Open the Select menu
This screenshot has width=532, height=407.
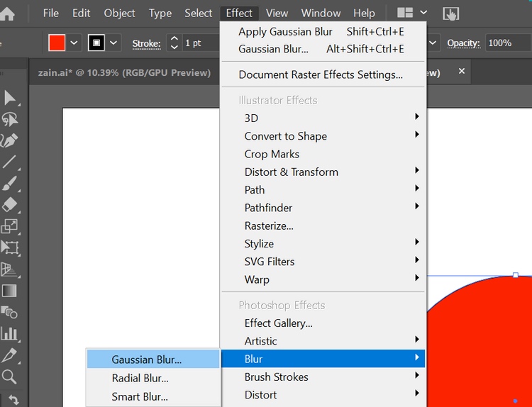(x=199, y=13)
